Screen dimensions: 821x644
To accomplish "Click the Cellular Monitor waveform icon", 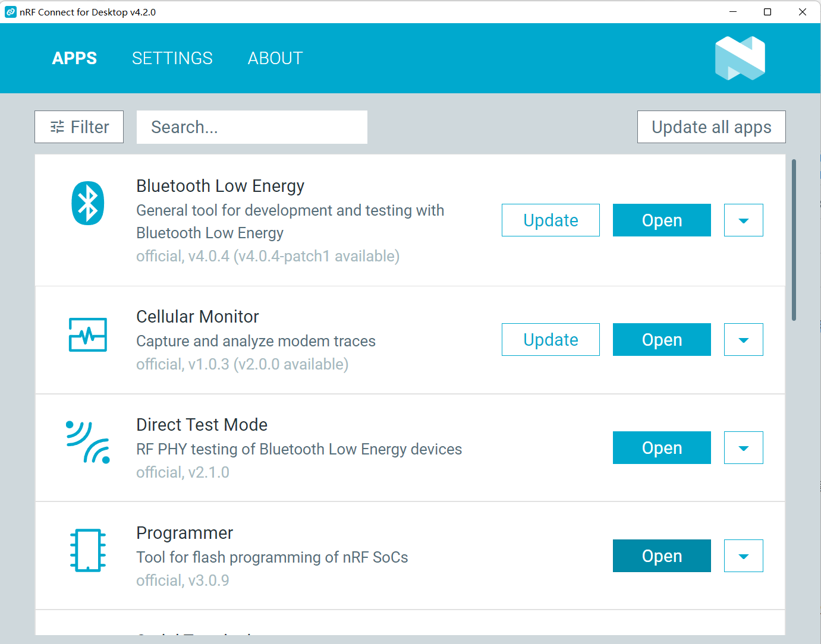I will tap(88, 334).
